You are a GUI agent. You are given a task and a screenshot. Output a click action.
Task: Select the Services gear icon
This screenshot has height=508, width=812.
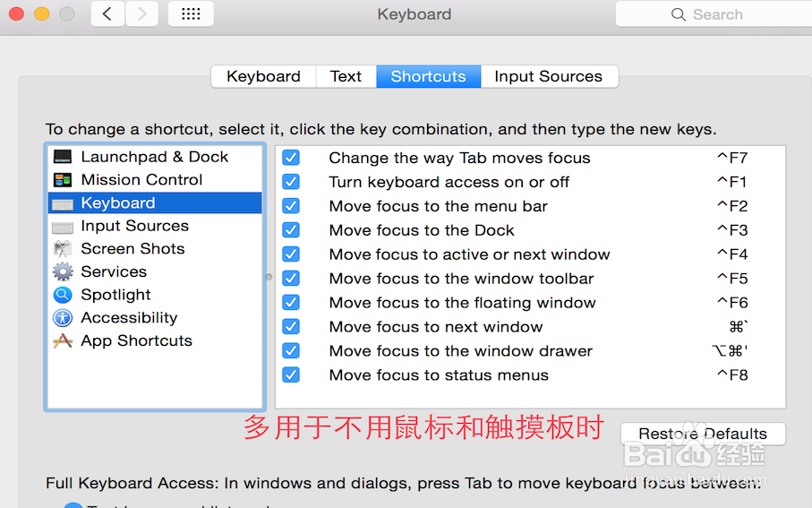pyautogui.click(x=63, y=271)
